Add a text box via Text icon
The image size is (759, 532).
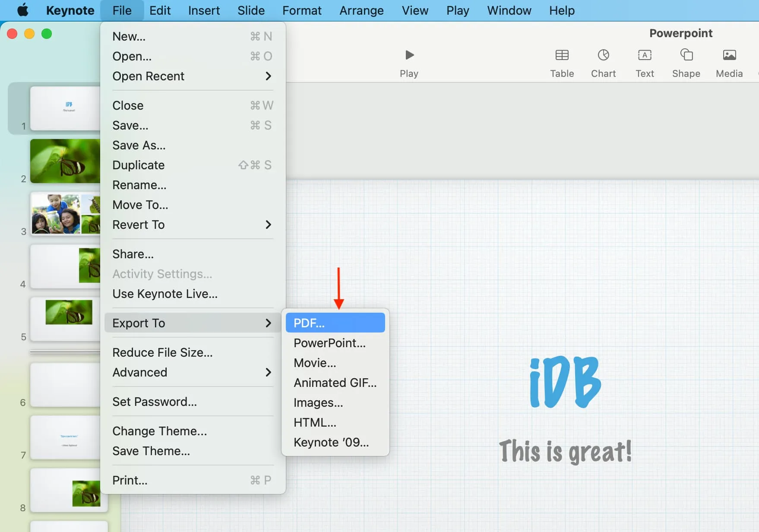pos(645,55)
